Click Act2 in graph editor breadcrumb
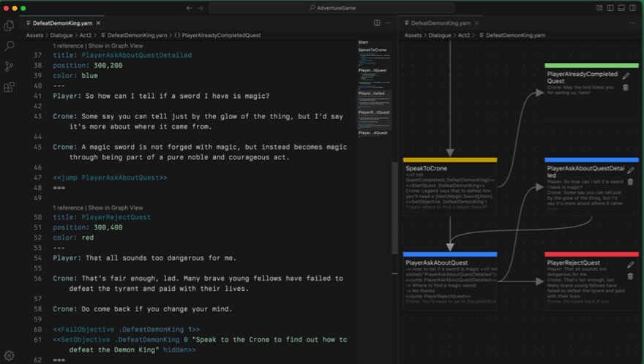The height and width of the screenshot is (364, 644). pos(464,35)
